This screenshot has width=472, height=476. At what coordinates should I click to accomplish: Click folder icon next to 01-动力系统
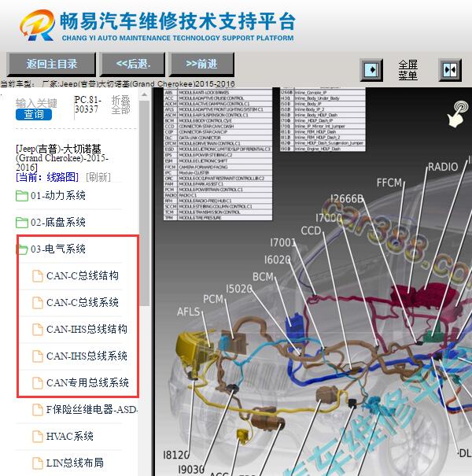22,196
